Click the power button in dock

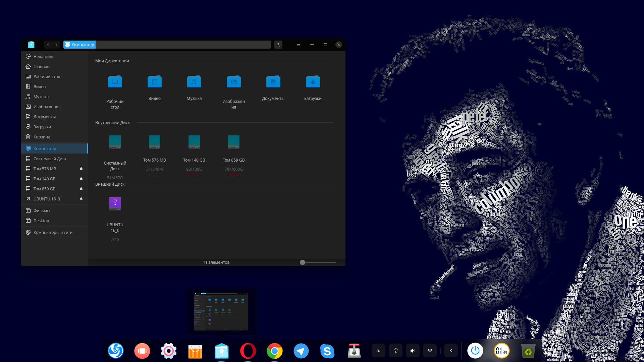click(x=475, y=351)
